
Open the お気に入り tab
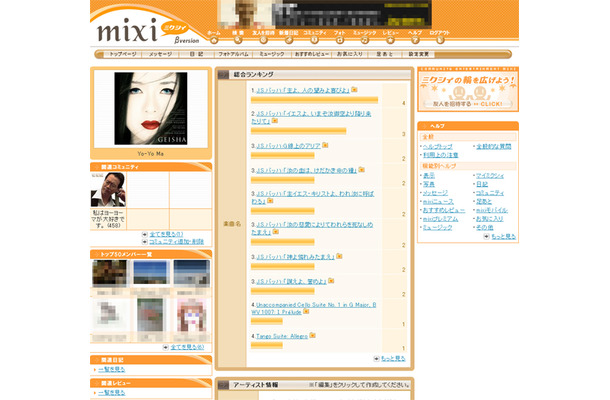[349, 54]
